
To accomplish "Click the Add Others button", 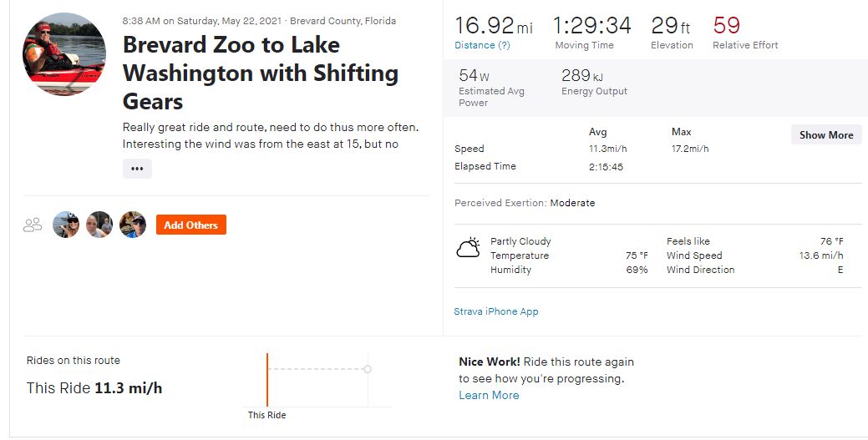I will coord(191,225).
